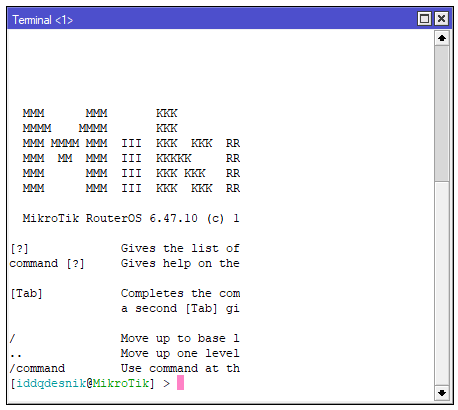Click 'Gives help on the' text
The width and height of the screenshot is (458, 410).
[180, 263]
